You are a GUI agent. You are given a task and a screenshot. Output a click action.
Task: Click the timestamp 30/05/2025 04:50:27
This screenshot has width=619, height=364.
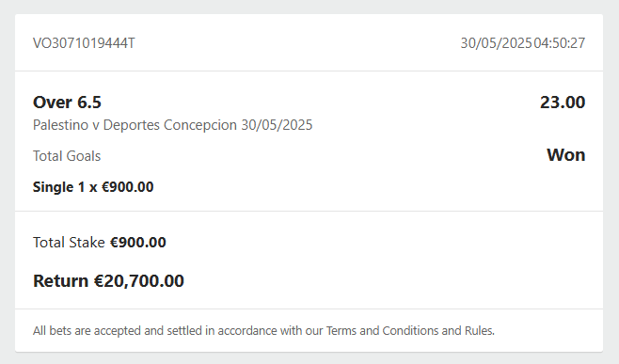click(523, 43)
